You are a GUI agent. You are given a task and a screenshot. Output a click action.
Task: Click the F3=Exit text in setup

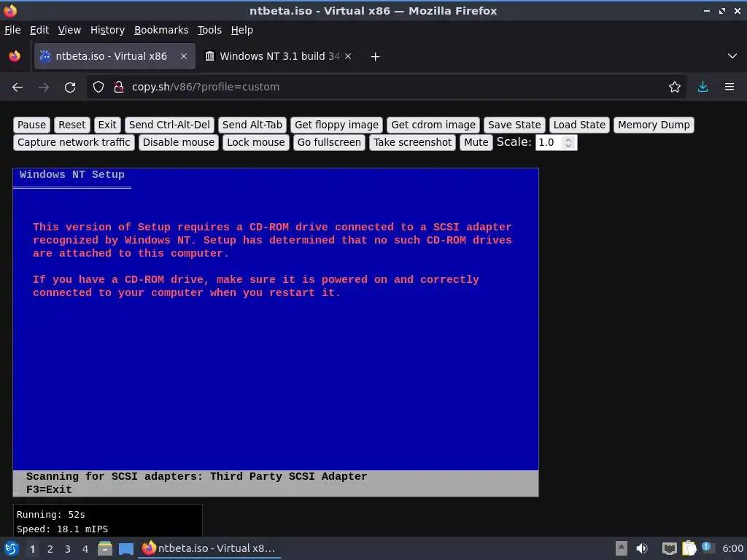point(49,489)
